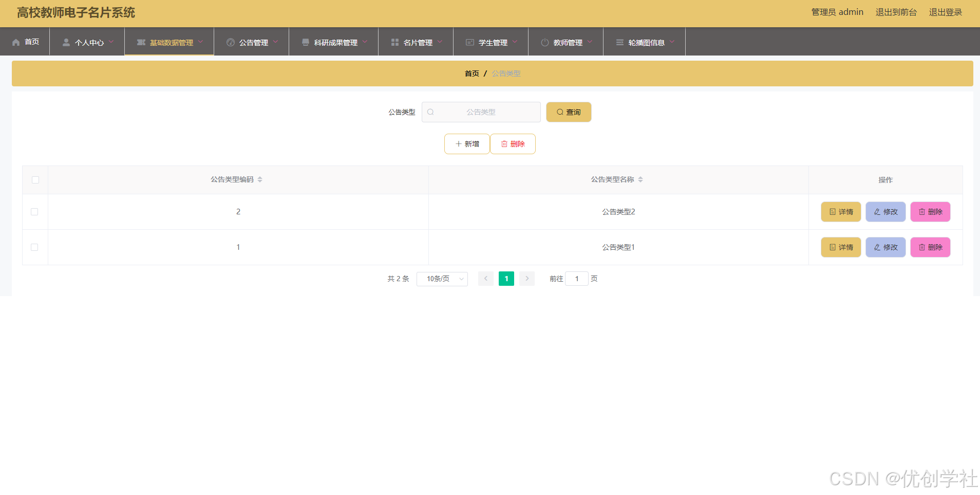Click the icon beside 科研成果管理
This screenshot has height=495, width=980.
point(306,42)
